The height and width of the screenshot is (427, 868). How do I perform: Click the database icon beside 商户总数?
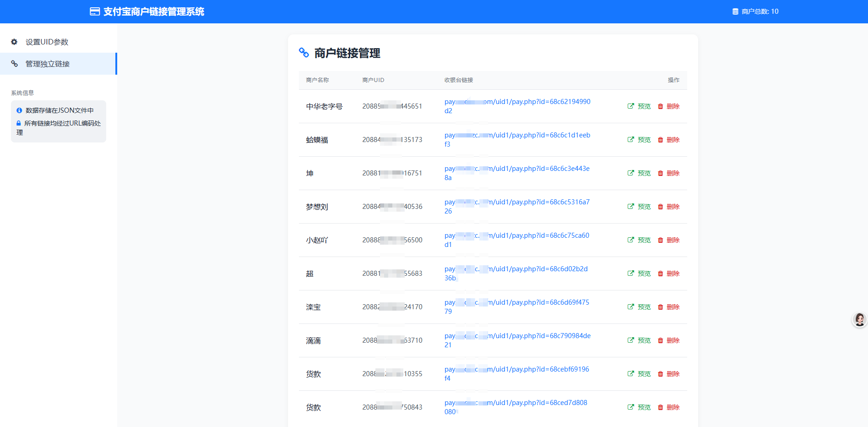pyautogui.click(x=735, y=11)
